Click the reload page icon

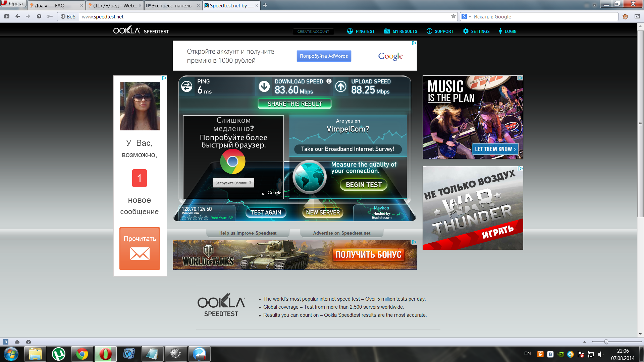(39, 16)
